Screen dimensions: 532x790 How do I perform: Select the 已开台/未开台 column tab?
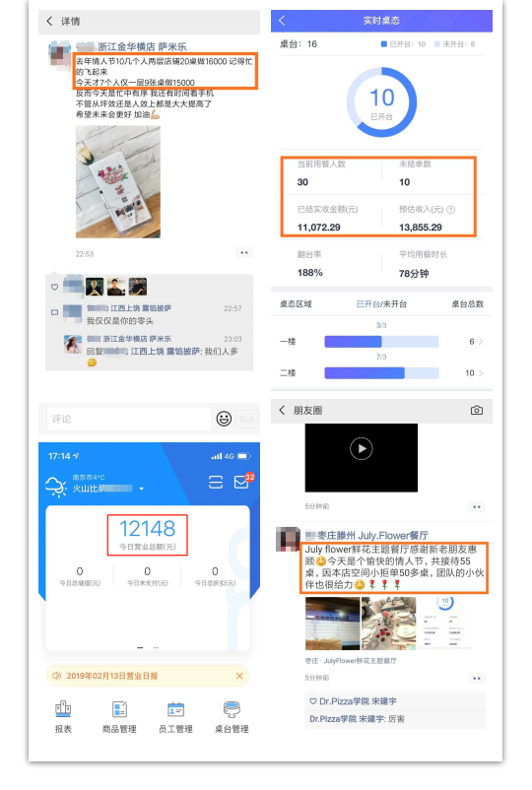point(381,303)
